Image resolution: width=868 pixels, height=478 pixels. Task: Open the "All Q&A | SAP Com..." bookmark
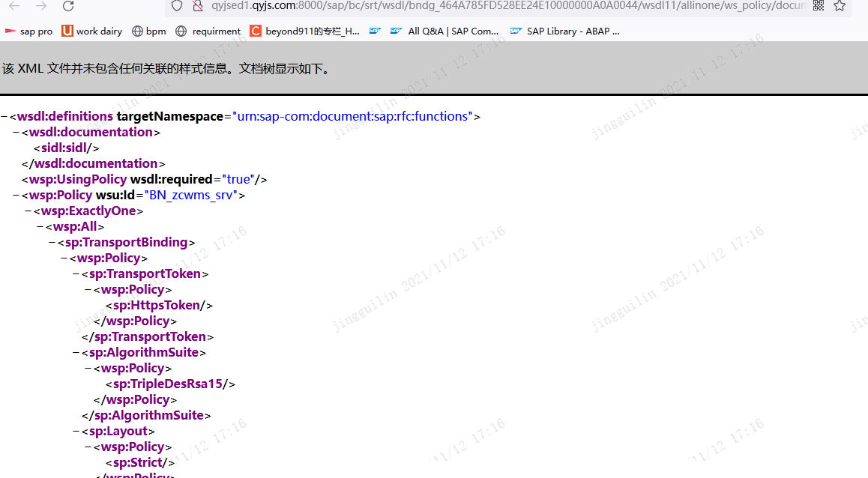coord(453,31)
